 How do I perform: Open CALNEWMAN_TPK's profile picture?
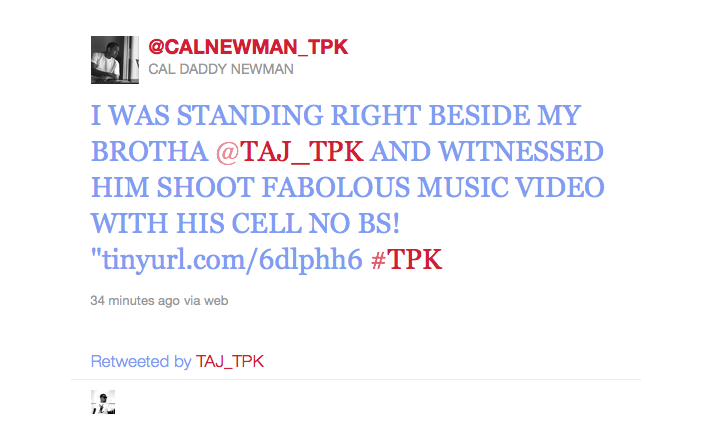tap(115, 60)
